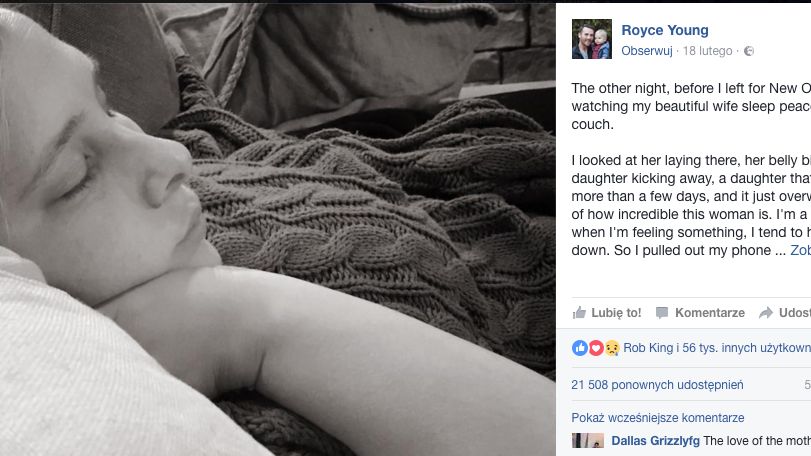Follow the author via Obserwuj link
The width and height of the screenshot is (811, 456).
647,51
